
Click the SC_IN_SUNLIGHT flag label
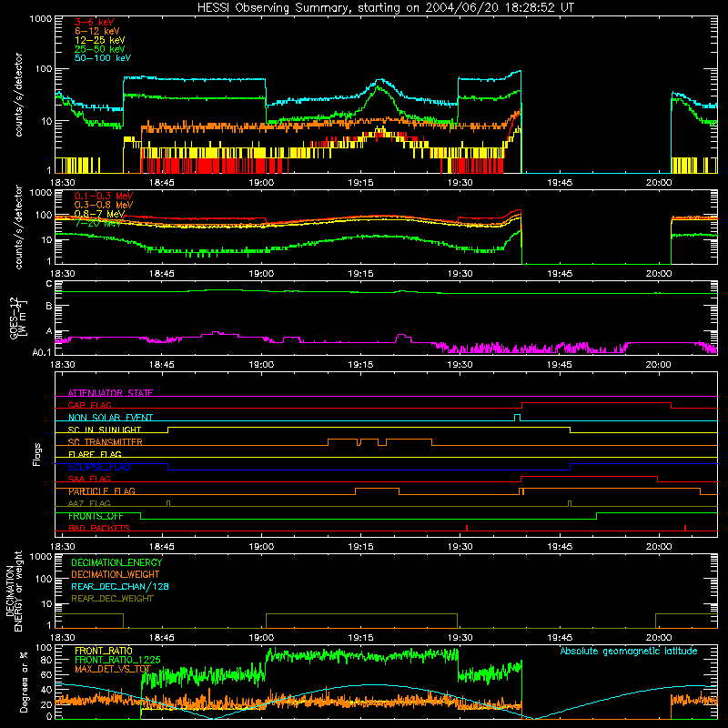105,430
